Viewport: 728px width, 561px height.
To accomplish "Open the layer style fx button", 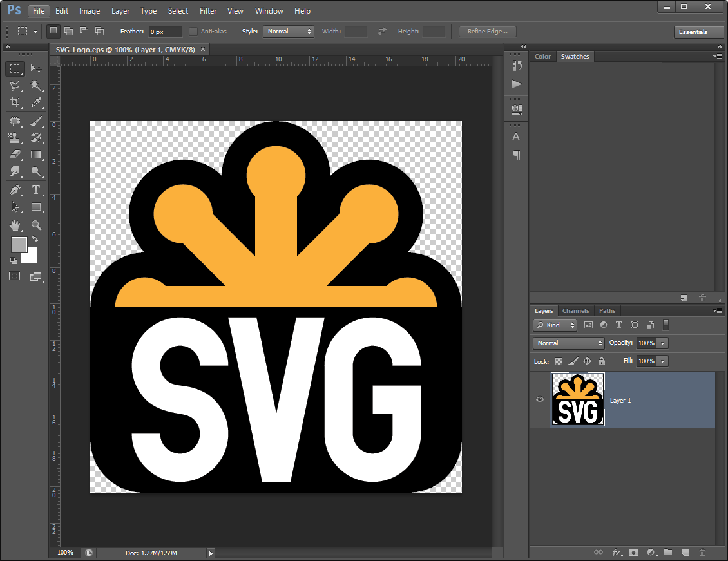I will coord(616,552).
